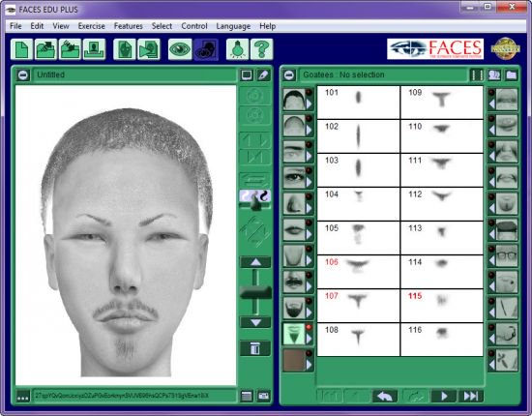Toggle red indicator dot on hair category
The image size is (532, 416).
tap(310, 92)
